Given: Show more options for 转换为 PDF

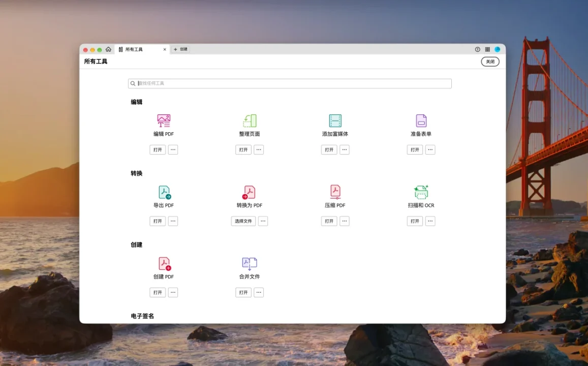Looking at the screenshot, I should [x=263, y=221].
